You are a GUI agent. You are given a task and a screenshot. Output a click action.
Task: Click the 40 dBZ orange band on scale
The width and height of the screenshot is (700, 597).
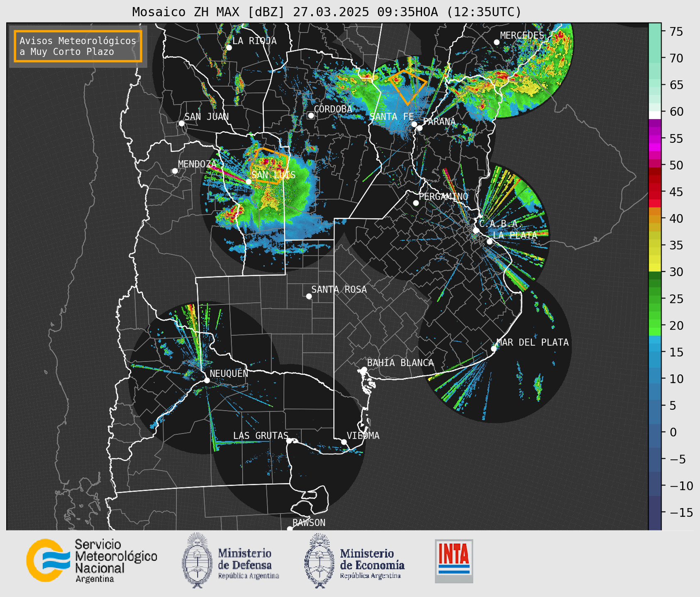[655, 219]
